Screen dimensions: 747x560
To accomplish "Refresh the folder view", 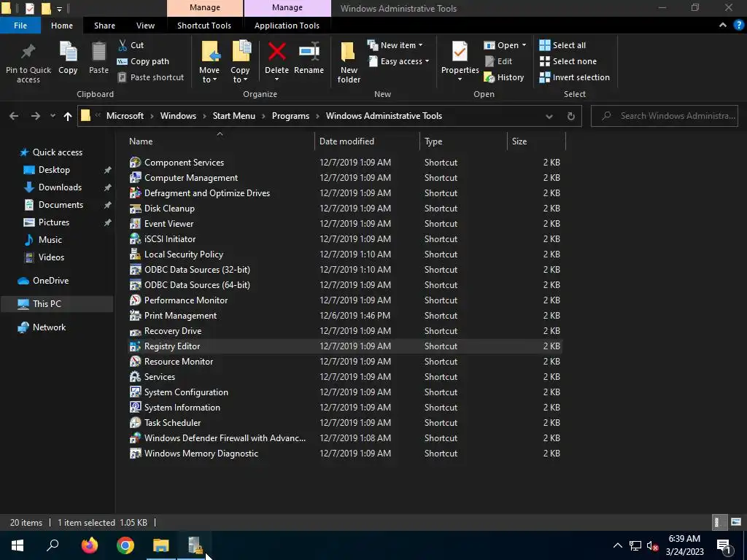I will [570, 116].
